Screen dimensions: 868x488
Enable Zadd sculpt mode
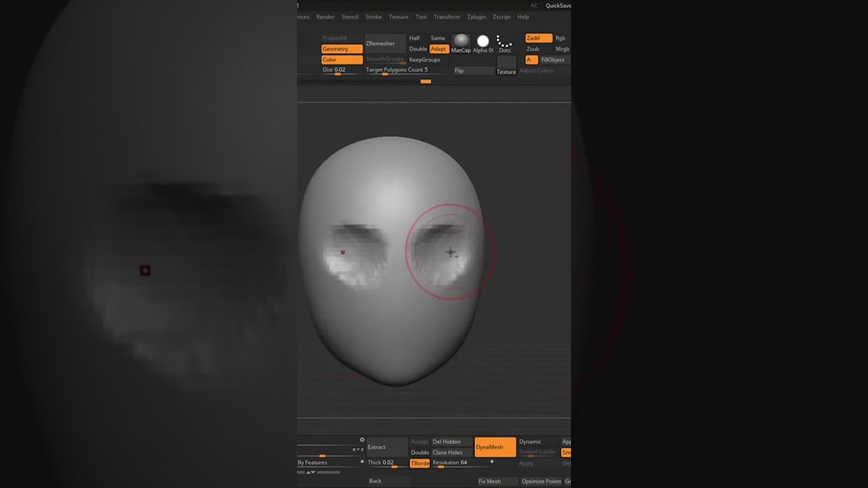click(x=538, y=38)
